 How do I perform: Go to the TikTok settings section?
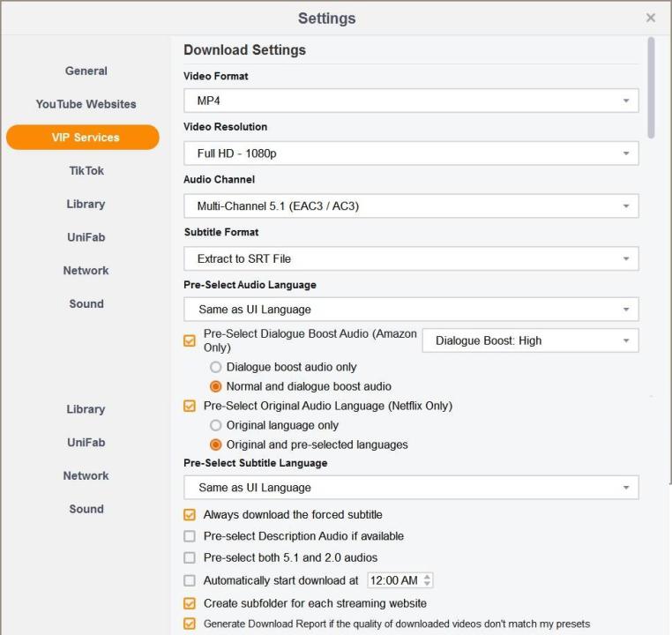point(86,170)
